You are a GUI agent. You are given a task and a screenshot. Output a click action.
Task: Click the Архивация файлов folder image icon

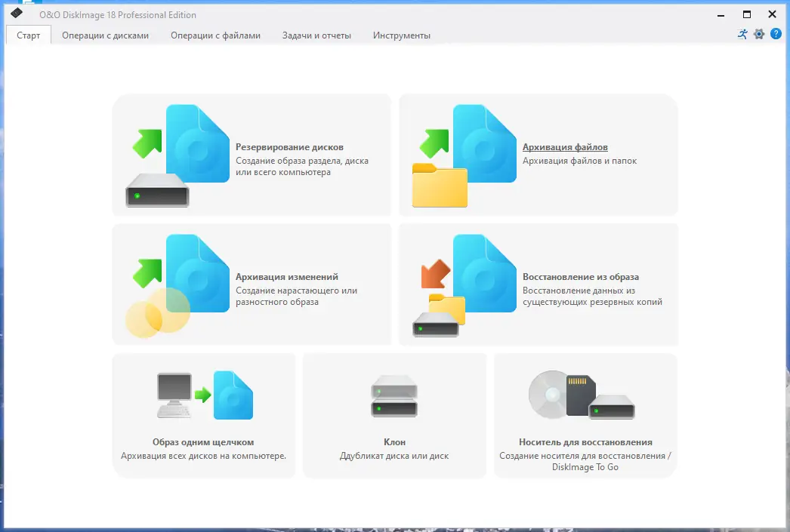(464, 155)
